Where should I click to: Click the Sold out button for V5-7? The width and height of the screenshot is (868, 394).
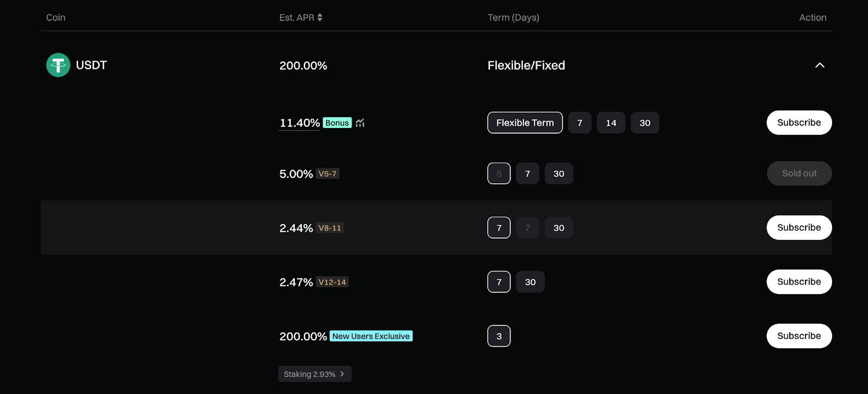[x=799, y=173]
